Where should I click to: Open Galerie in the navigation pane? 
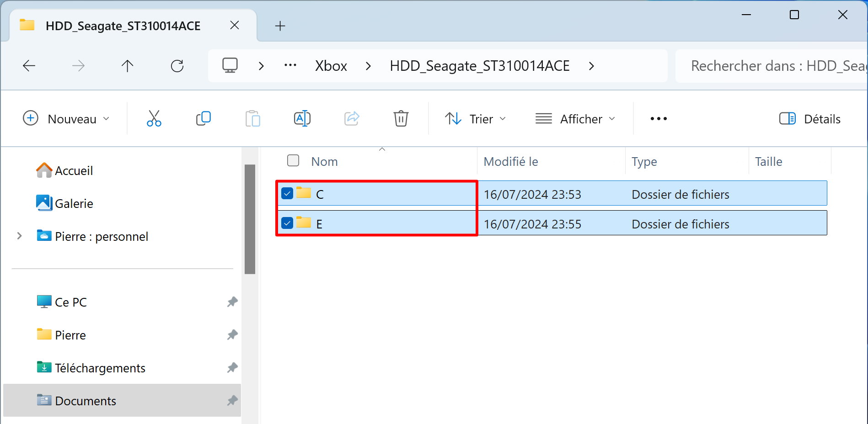64,203
